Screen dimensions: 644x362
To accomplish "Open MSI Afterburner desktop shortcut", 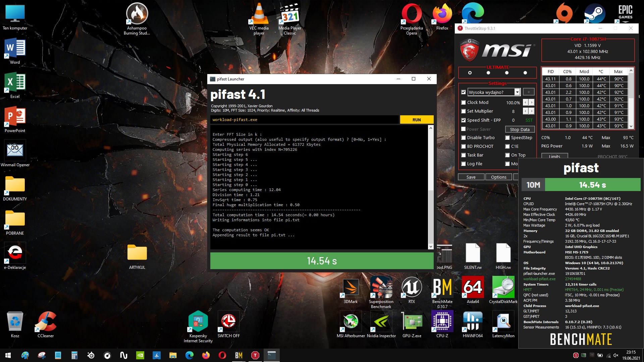I will pos(351,324).
